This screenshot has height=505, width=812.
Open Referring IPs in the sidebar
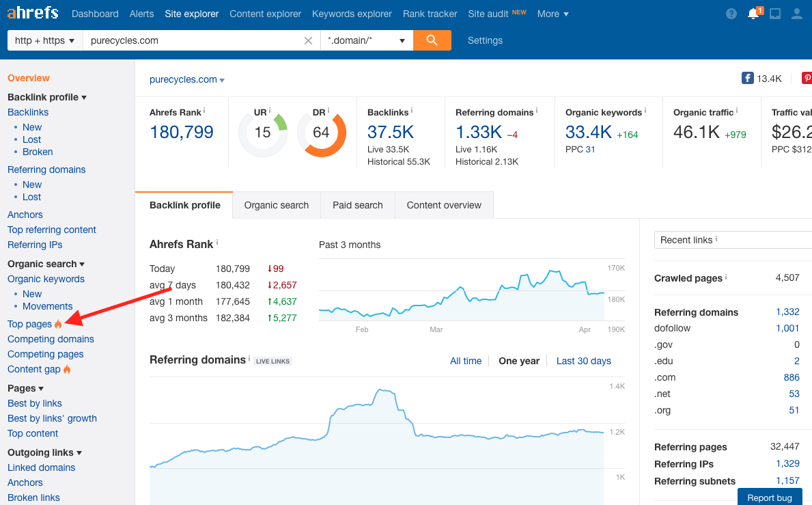coord(35,245)
